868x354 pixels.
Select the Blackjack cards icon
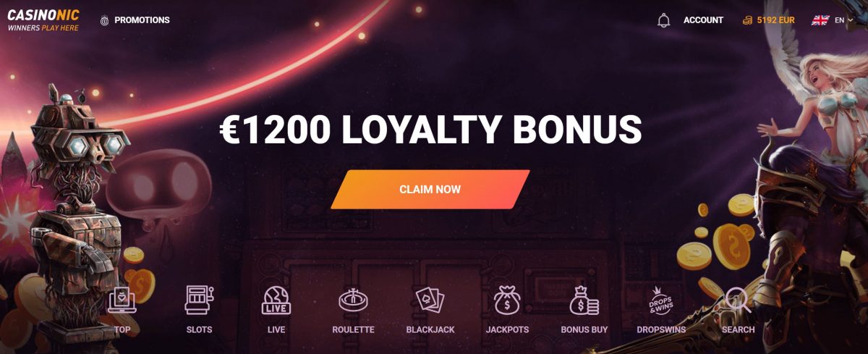click(x=430, y=300)
